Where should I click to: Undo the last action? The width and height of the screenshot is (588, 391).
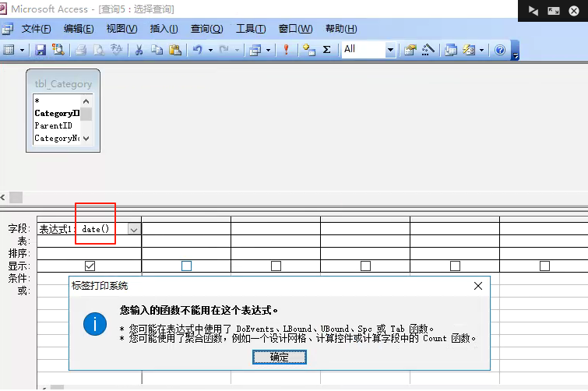coord(198,50)
